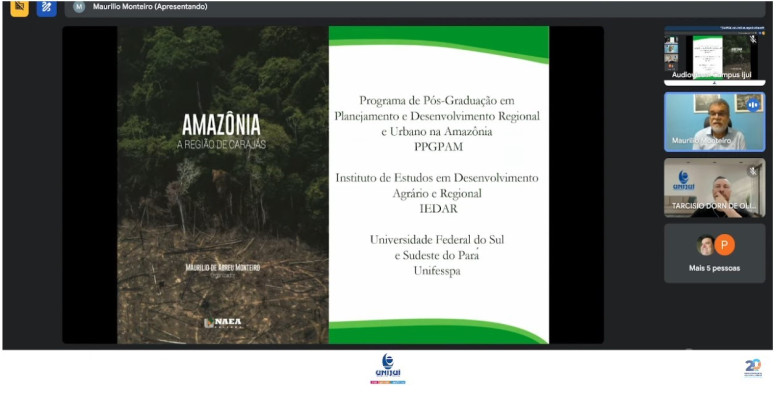Click Unijuí logo in Tarcisio's video background
779x395 pixels.
pos(684,181)
